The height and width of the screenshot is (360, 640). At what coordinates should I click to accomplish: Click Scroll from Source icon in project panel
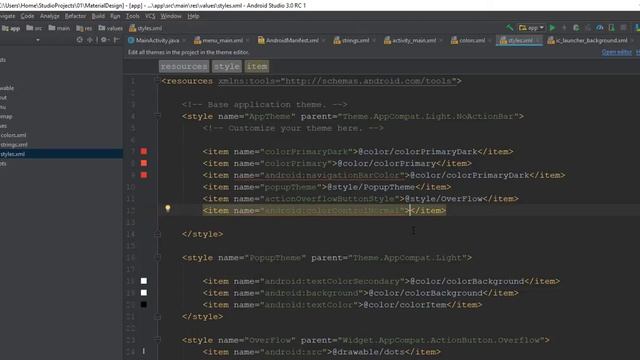point(80,40)
